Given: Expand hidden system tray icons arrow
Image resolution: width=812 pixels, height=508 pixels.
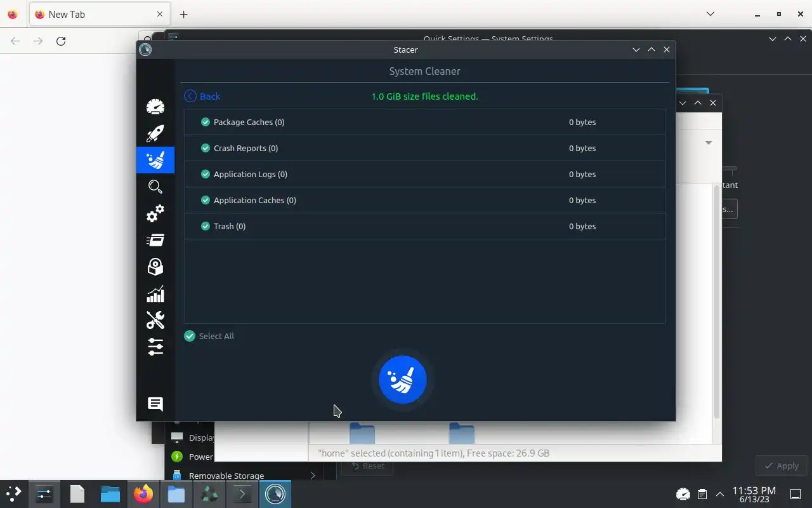Looking at the screenshot, I should point(719,494).
